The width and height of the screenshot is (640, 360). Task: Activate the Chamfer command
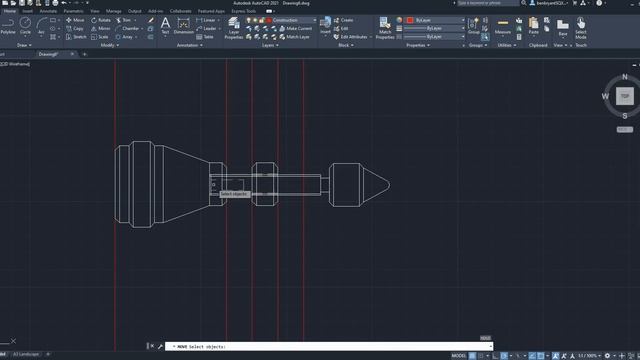click(127, 29)
